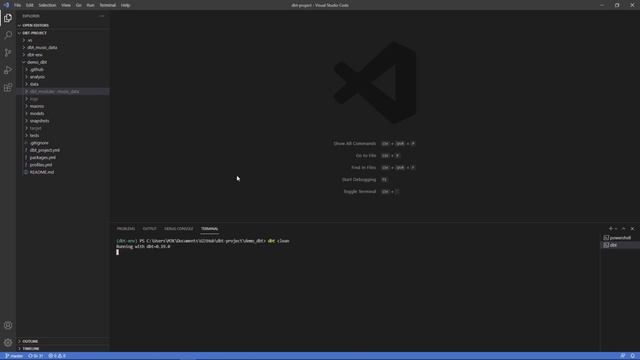Open the Terminal menu

pos(108,5)
